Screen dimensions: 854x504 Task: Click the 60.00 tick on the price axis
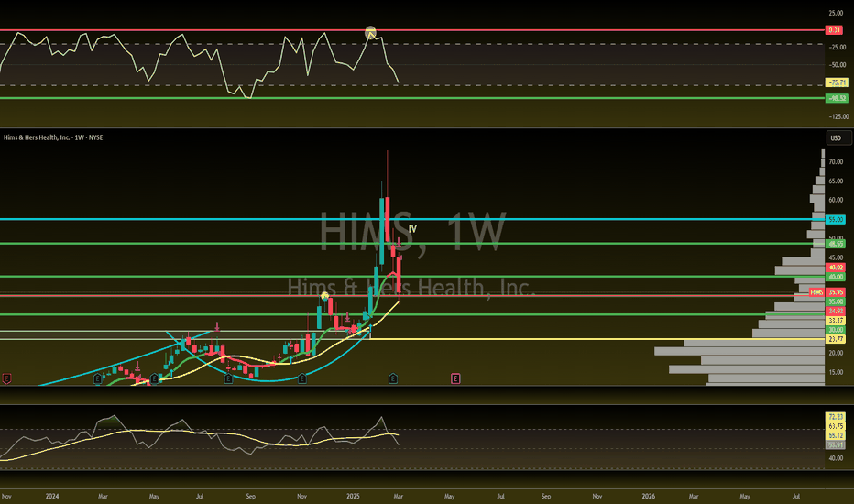click(x=836, y=200)
